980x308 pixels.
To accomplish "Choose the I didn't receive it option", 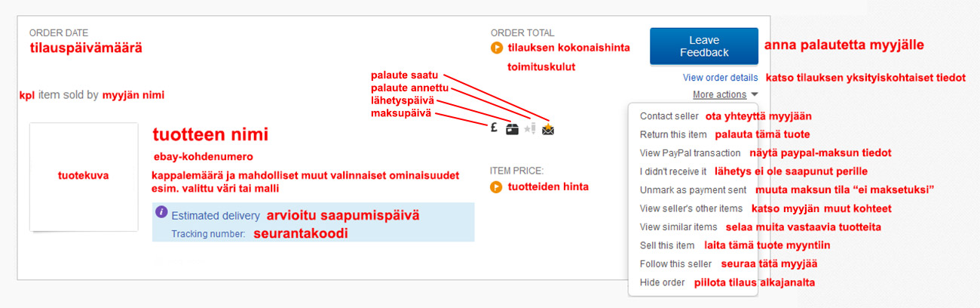I will 673,171.
